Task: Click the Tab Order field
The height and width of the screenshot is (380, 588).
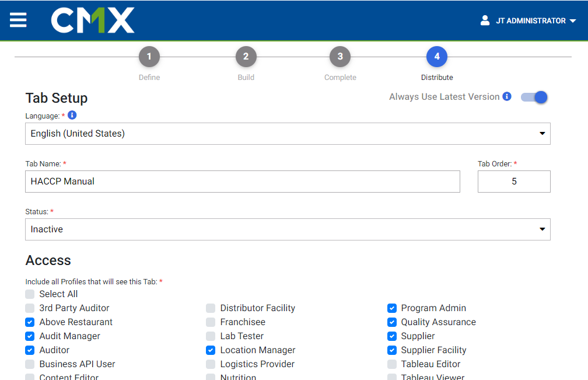Action: click(513, 182)
